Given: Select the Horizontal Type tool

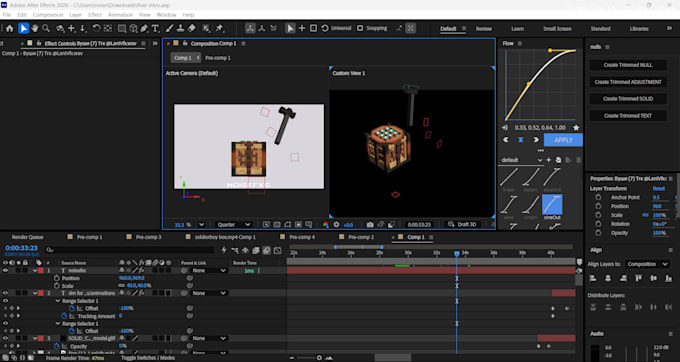Looking at the screenshot, I should click(156, 29).
